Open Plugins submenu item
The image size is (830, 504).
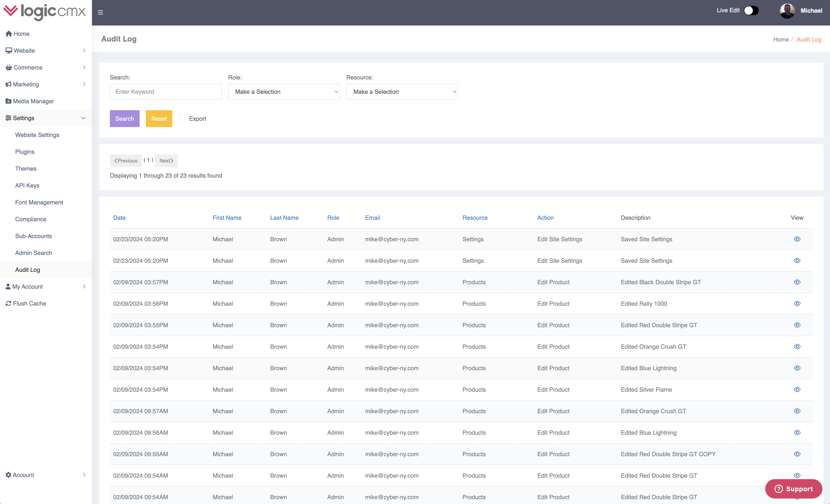coord(25,152)
